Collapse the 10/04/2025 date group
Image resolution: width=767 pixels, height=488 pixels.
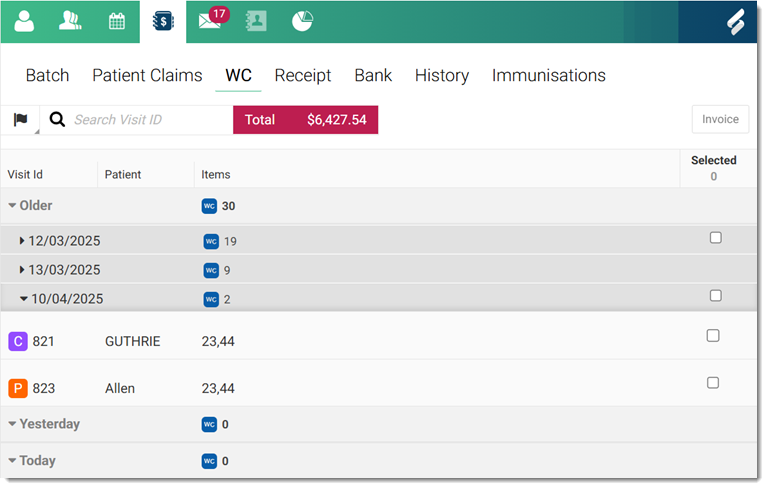tap(23, 299)
